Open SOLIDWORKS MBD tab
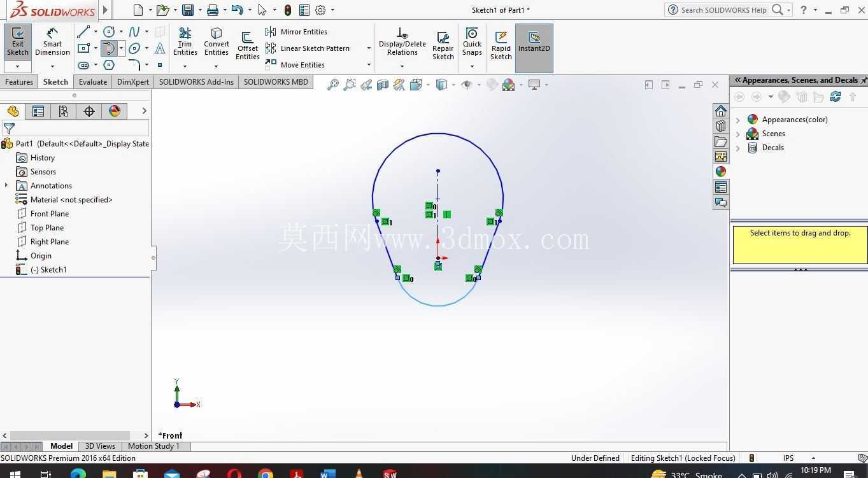This screenshot has height=478, width=868. click(276, 82)
